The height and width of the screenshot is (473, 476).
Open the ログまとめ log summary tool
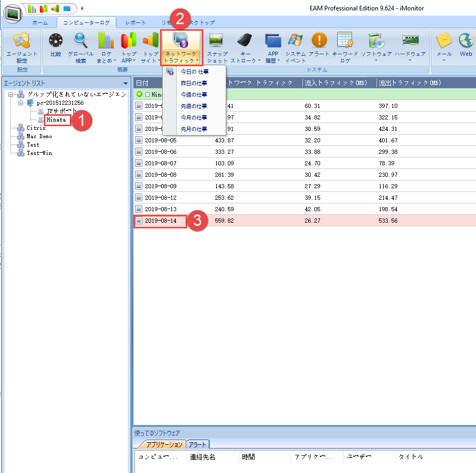(x=106, y=47)
